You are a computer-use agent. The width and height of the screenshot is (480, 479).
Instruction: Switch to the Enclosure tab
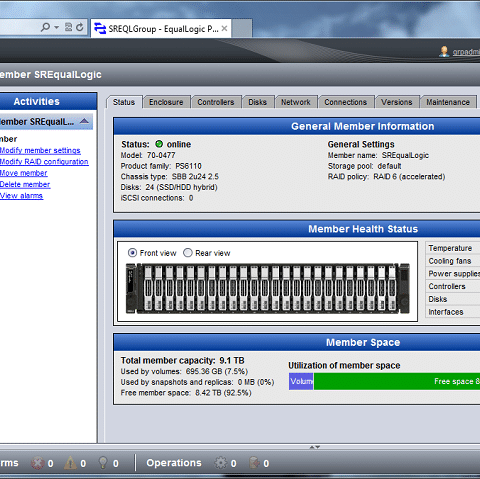(x=166, y=102)
